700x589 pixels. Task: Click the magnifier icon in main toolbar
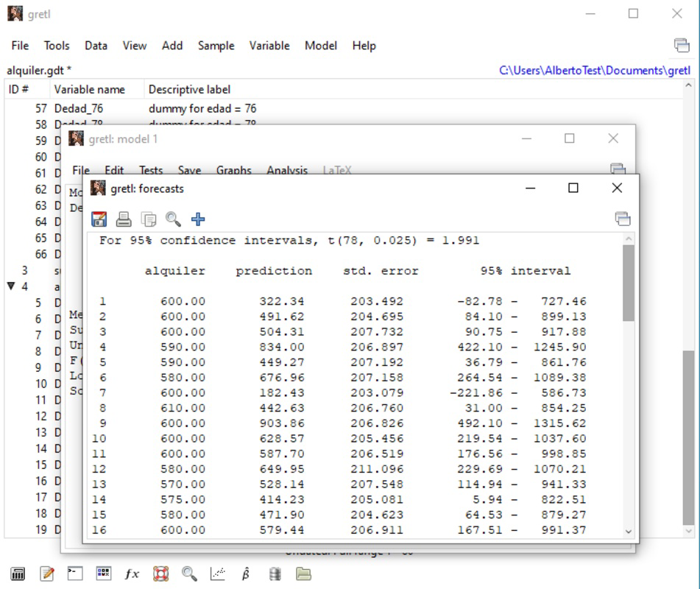(x=189, y=574)
